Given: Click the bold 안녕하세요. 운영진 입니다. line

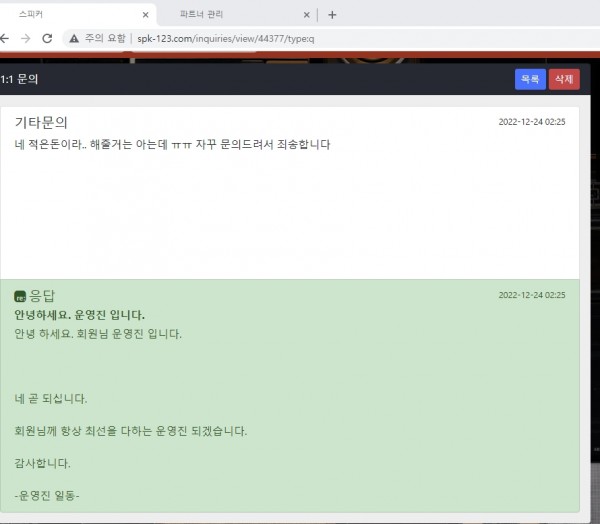Looking at the screenshot, I should (x=80, y=315).
